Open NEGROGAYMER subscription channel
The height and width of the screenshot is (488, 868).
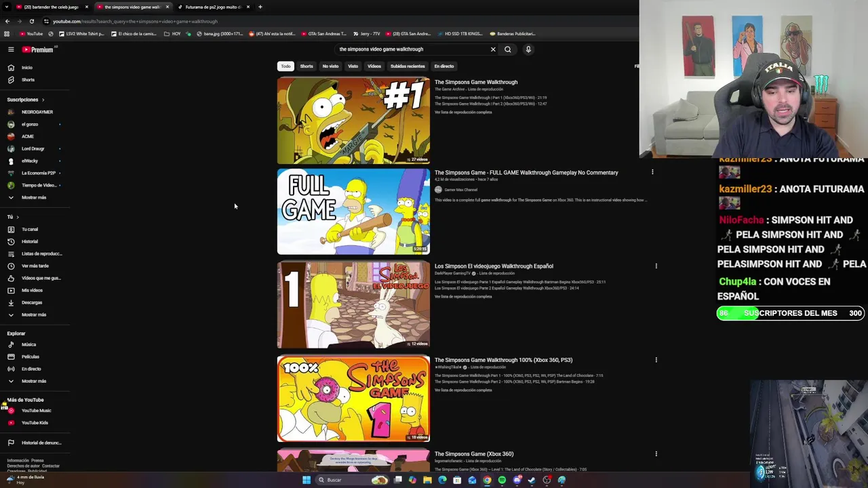point(31,112)
